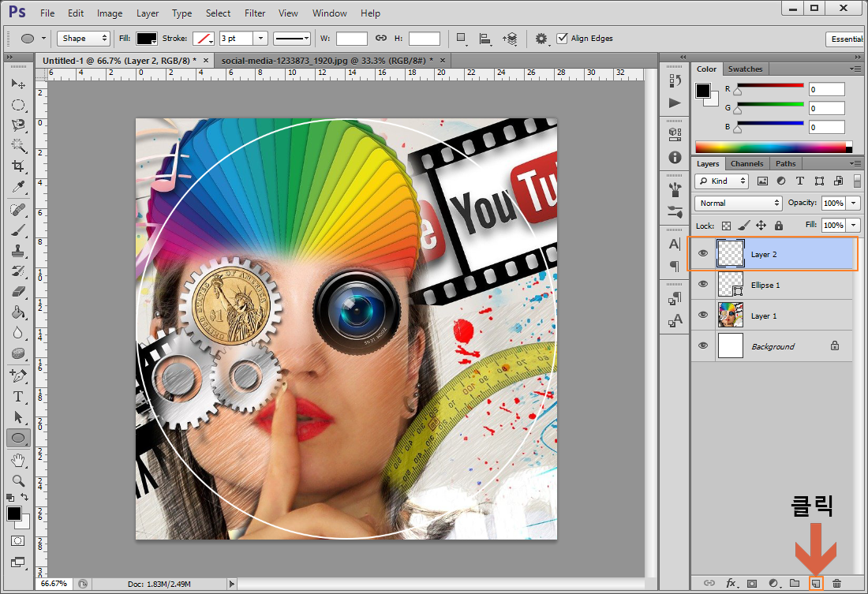Viewport: 868px width, 594px height.
Task: Delete layer with trash icon
Action: (836, 583)
